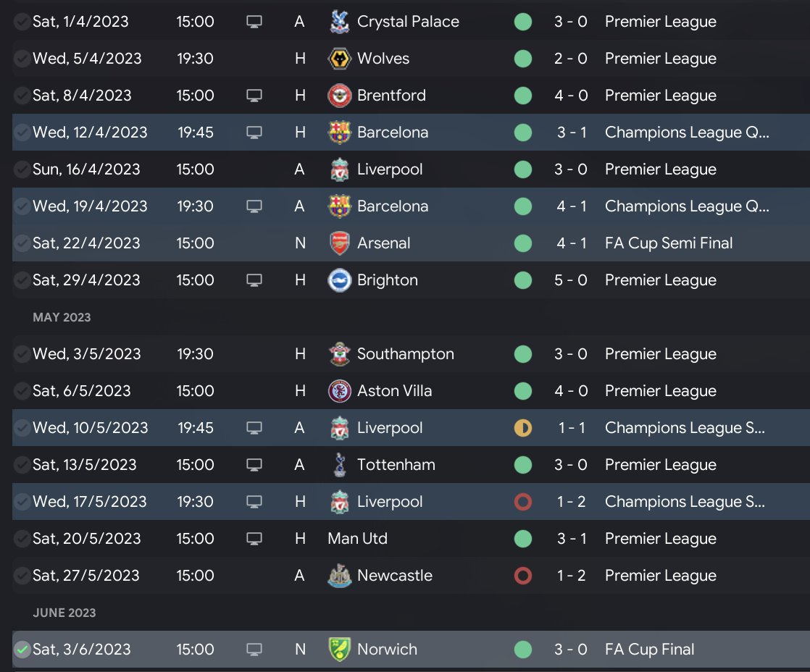The width and height of the screenshot is (810, 672).
Task: Click the Arsenal club badge
Action: pos(338,243)
